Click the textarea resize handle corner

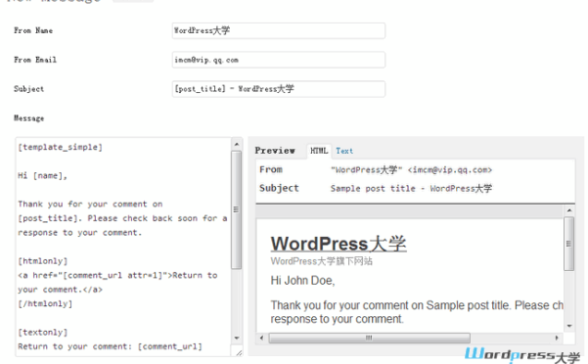(x=239, y=352)
